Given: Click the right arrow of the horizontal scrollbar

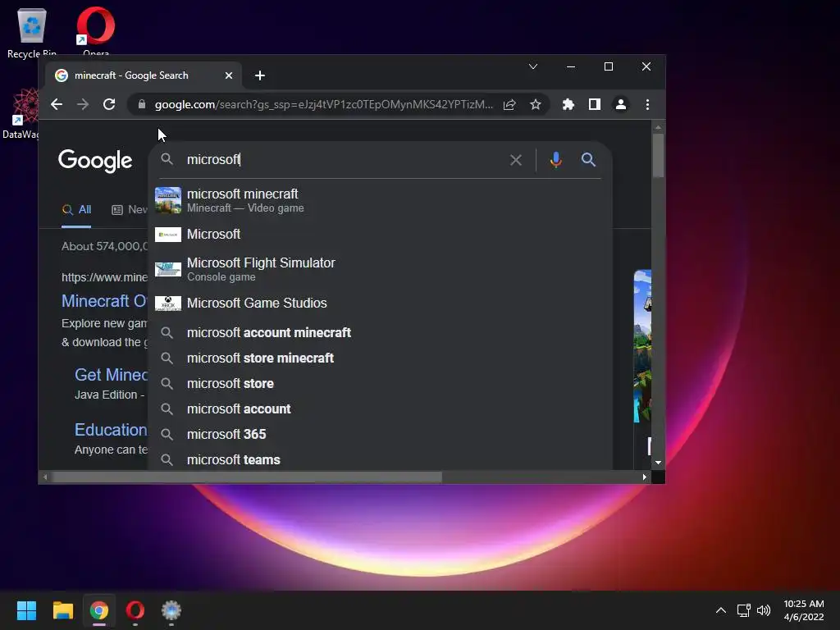Looking at the screenshot, I should pos(645,477).
